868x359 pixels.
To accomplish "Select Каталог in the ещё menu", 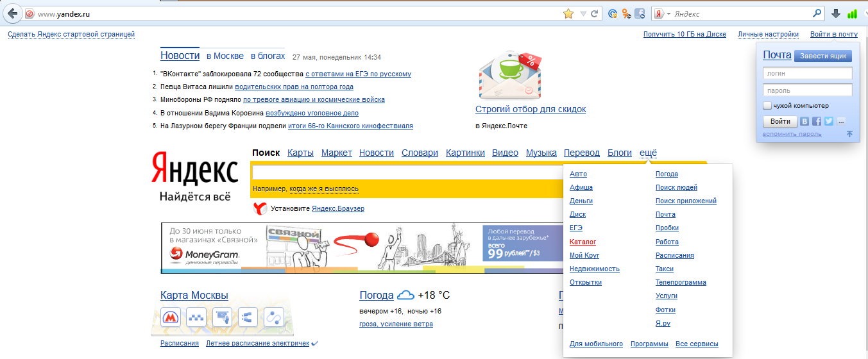I will point(583,242).
